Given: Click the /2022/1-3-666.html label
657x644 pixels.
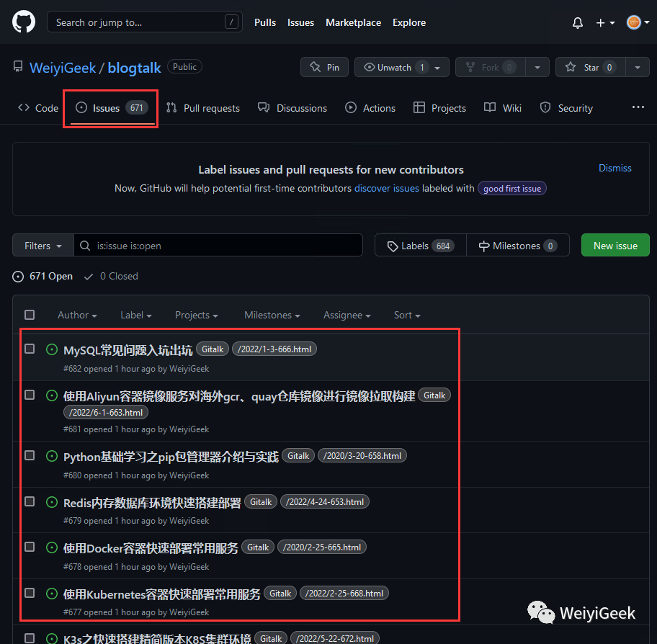Looking at the screenshot, I should [x=274, y=349].
